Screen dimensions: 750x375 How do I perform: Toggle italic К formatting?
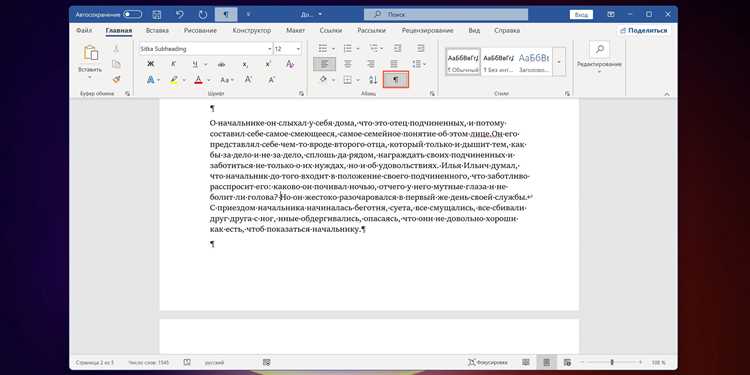click(x=173, y=64)
